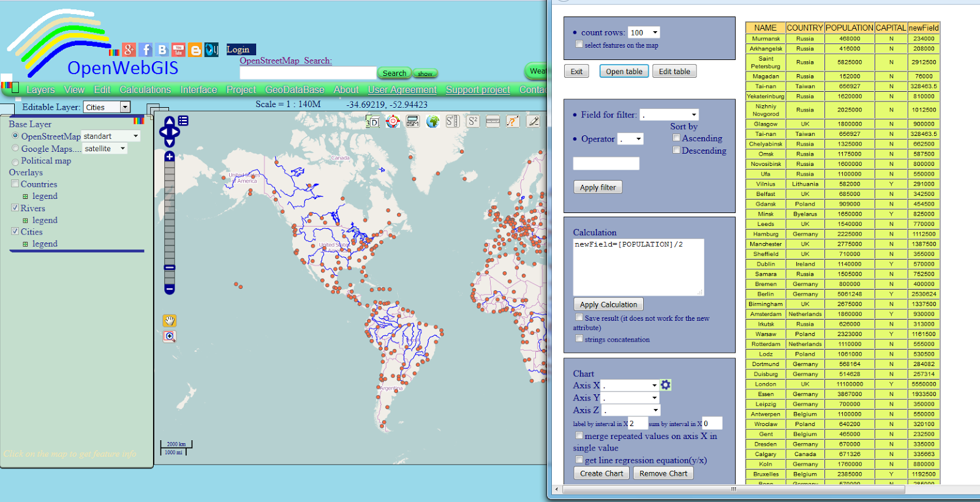Enable the Countries overlay checkbox
The height and width of the screenshot is (502, 980).
[x=15, y=184]
